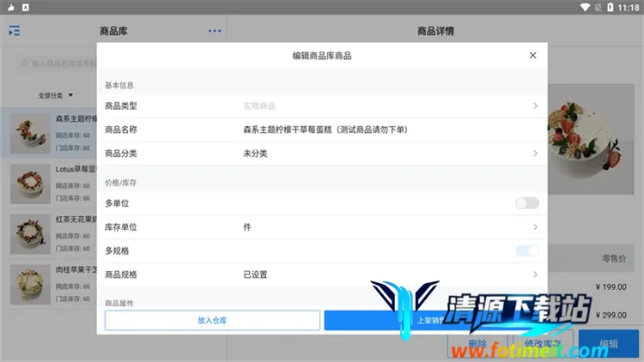Image resolution: width=644 pixels, height=362 pixels.
Task: Click the 编辑 button
Action: pos(608,344)
